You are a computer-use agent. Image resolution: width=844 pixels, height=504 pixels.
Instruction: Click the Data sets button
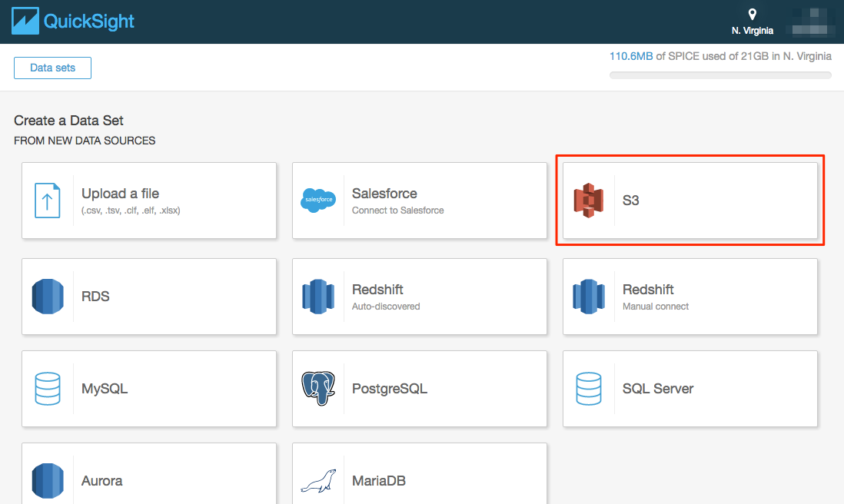[x=52, y=68]
